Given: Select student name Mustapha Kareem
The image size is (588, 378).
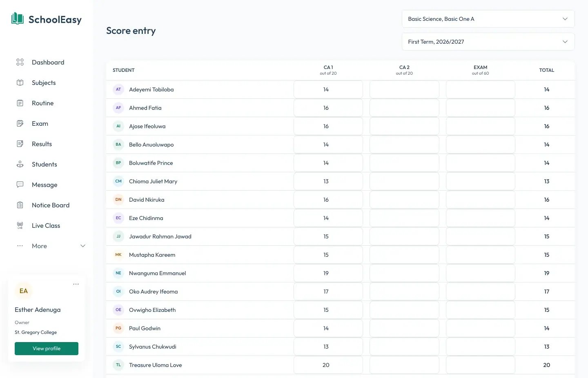Looking at the screenshot, I should [152, 255].
